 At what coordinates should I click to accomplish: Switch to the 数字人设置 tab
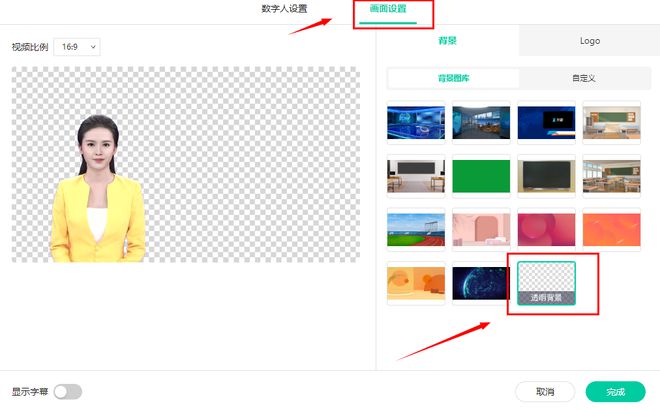click(x=284, y=9)
